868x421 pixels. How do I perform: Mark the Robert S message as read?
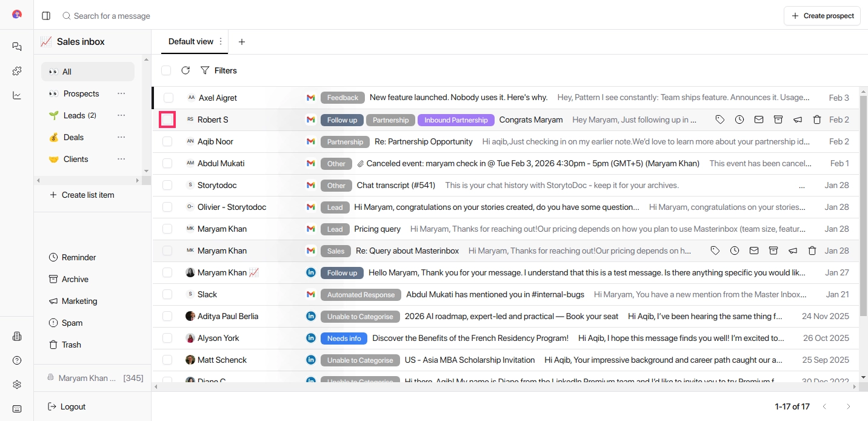[x=758, y=120]
